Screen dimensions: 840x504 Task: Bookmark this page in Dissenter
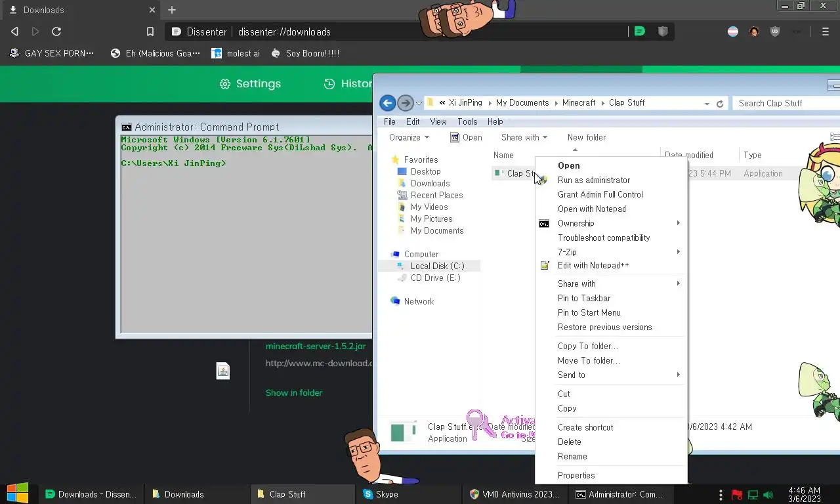click(150, 31)
